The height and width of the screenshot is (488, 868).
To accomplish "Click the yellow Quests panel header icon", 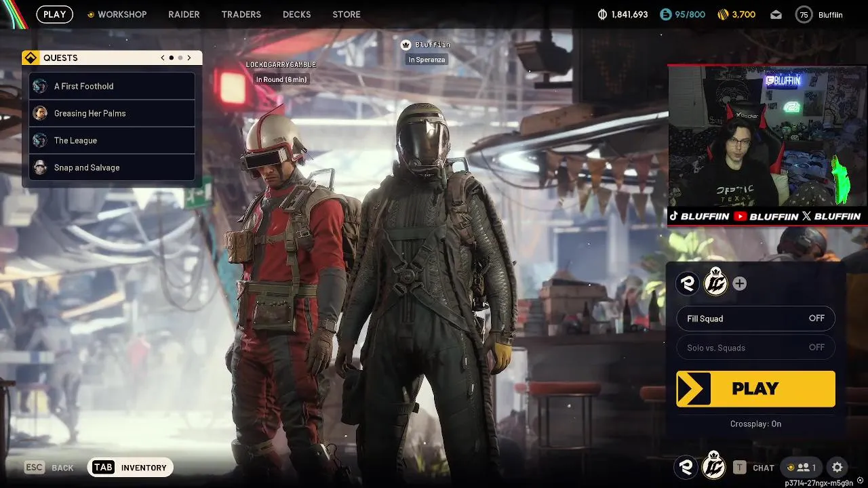I will (x=31, y=58).
